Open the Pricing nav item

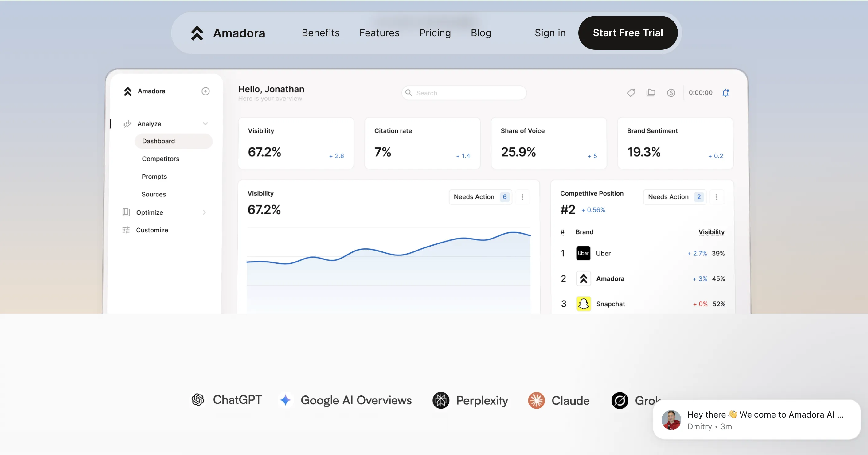coord(435,33)
